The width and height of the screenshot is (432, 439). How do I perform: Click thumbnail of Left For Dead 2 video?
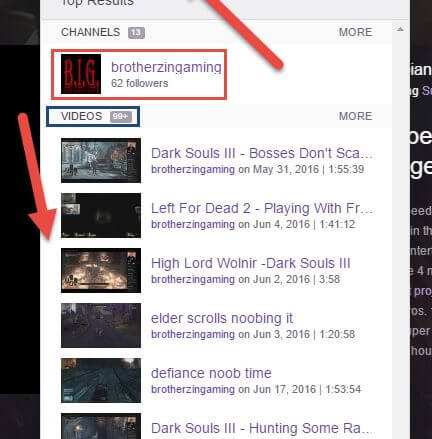tap(101, 215)
